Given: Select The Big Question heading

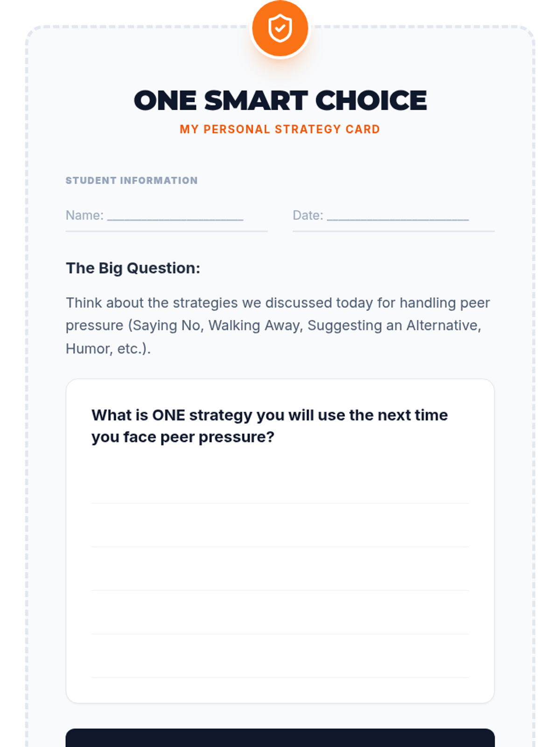Looking at the screenshot, I should click(x=133, y=268).
